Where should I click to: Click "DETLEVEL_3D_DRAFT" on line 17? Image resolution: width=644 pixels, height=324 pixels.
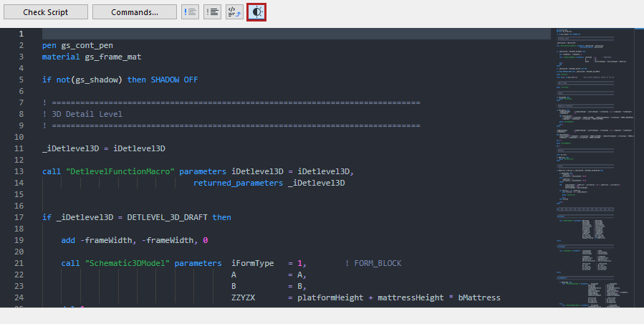167,217
